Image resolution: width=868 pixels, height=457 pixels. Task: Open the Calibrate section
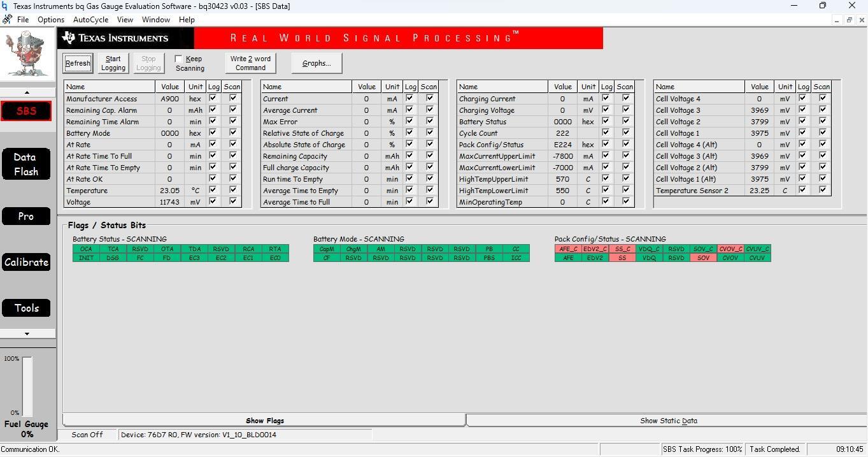coord(26,262)
